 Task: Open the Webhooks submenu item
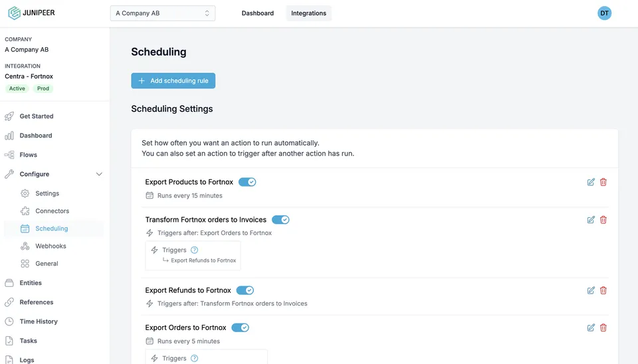click(x=51, y=246)
